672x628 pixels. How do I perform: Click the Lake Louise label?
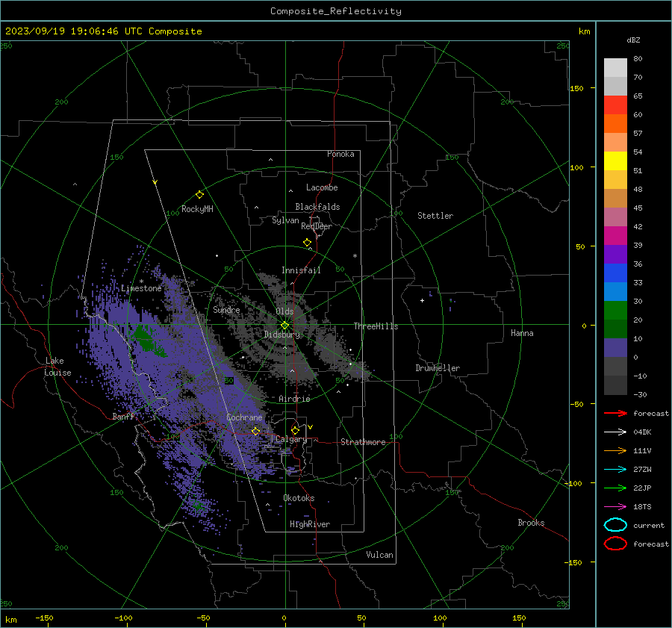[x=57, y=367]
